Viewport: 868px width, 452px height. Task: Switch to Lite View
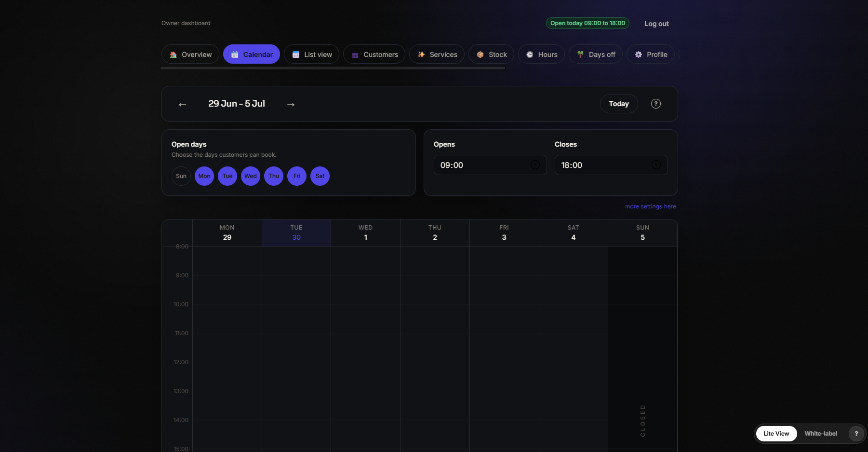coord(776,434)
